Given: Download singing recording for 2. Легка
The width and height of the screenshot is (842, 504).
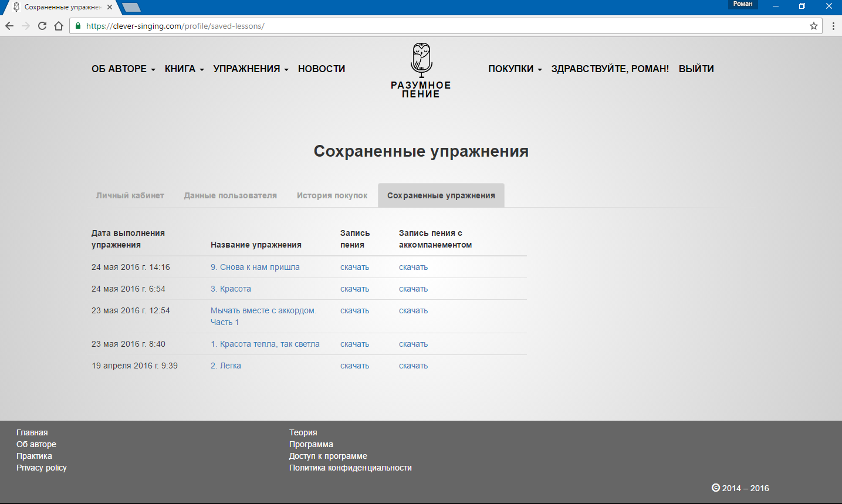Looking at the screenshot, I should [x=355, y=366].
